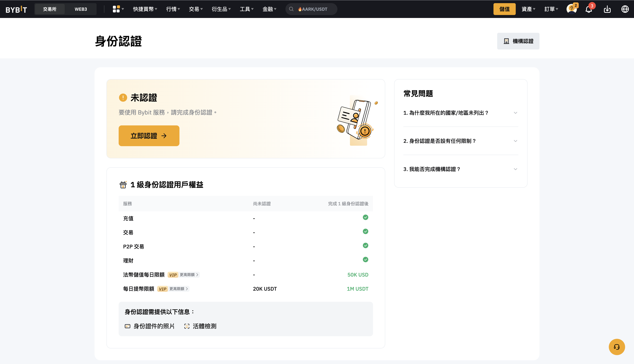Image resolution: width=634 pixels, height=364 pixels.
Task: Click the 立即認證 verify now button
Action: 149,136
